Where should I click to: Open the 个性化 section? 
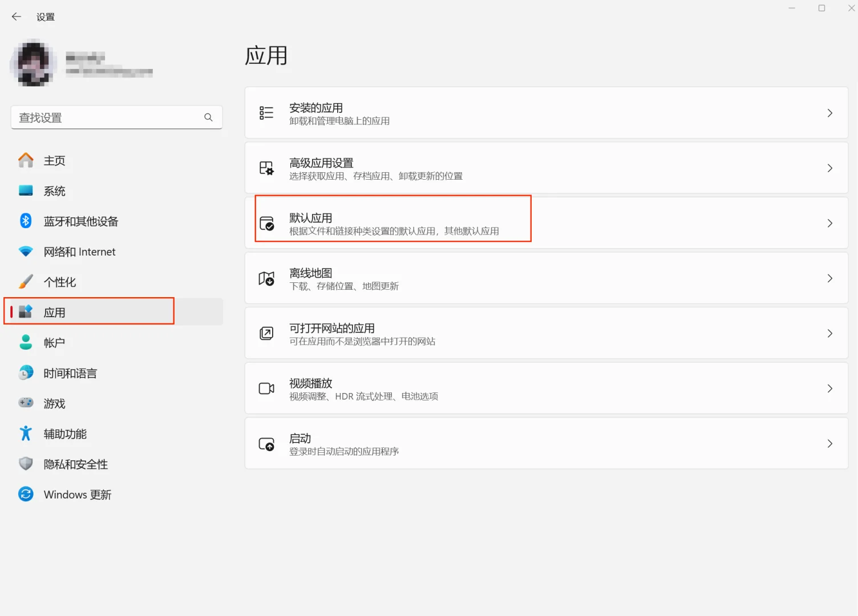coord(60,282)
